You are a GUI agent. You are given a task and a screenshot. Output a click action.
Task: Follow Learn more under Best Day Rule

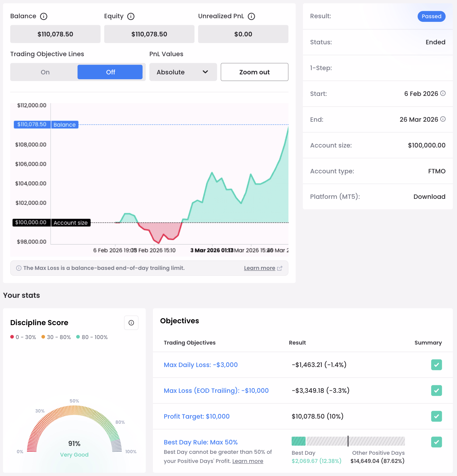pyautogui.click(x=248, y=461)
